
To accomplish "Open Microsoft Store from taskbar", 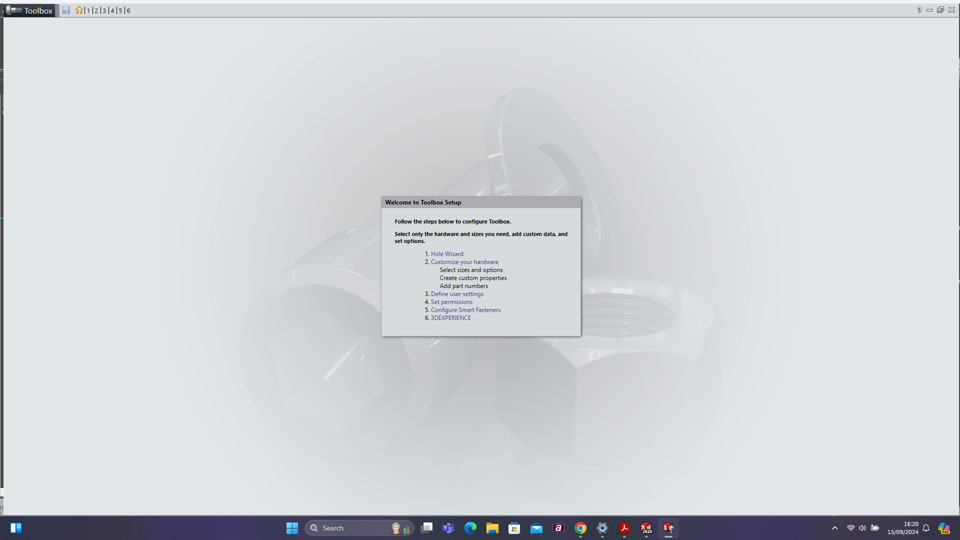I will coord(514,528).
